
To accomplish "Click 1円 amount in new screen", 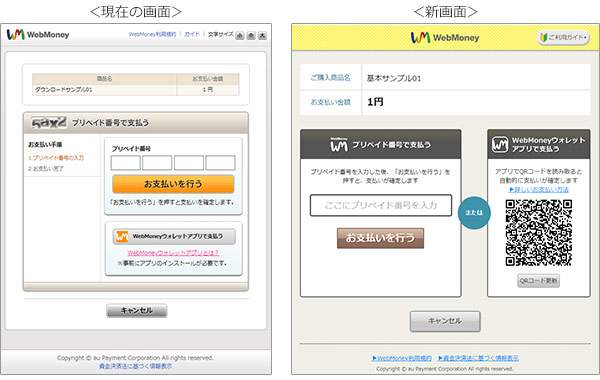I will point(375,102).
